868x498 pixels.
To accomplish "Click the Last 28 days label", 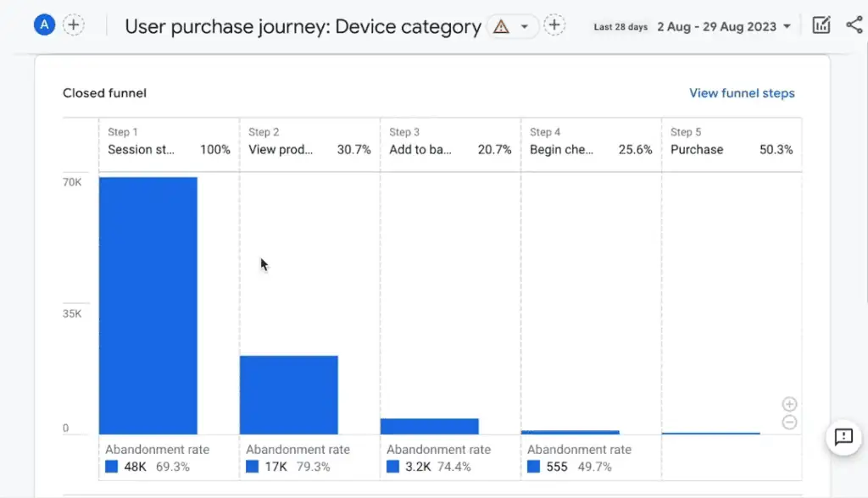I will coord(620,26).
